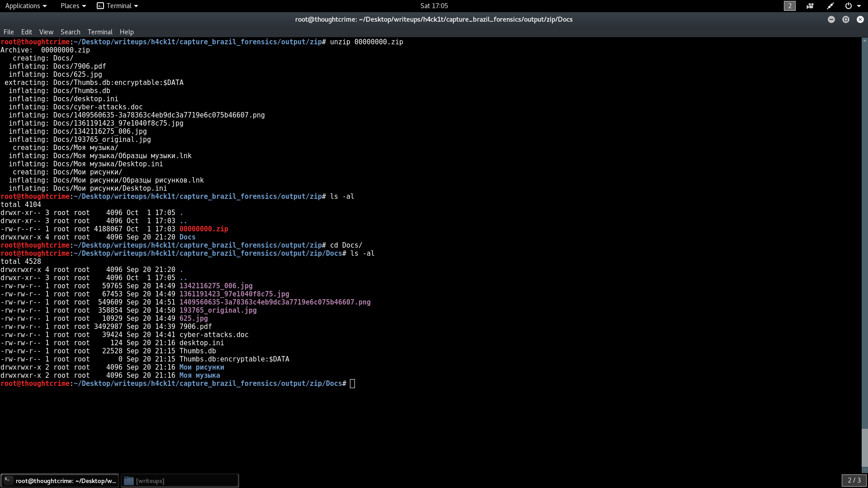This screenshot has height=488, width=868.
Task: Open the Terminal app menu dropdown
Action: click(x=118, y=6)
